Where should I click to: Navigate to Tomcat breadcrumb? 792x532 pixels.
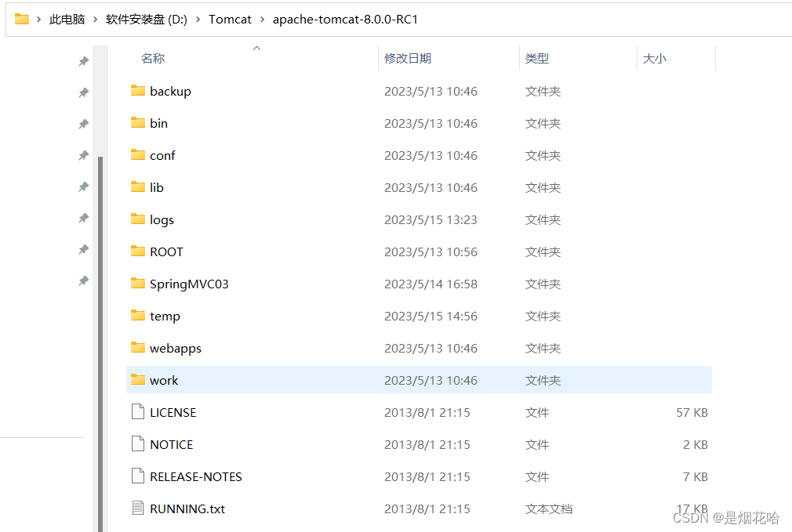[x=230, y=20]
